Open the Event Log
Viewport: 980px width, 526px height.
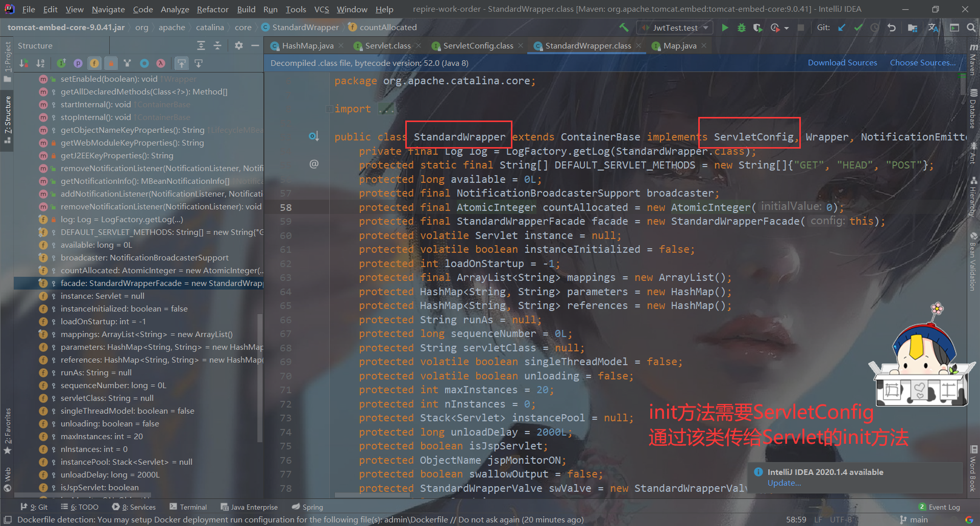[x=940, y=507]
